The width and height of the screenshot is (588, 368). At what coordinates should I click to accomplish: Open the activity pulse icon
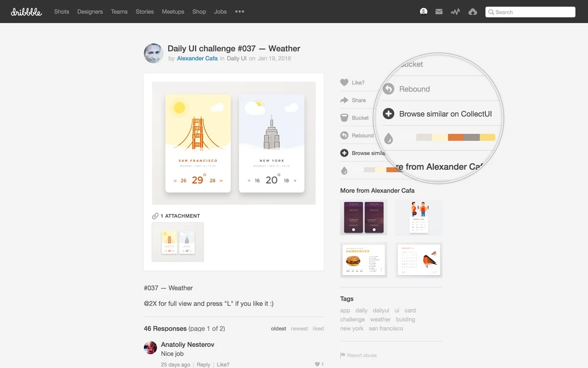click(455, 12)
